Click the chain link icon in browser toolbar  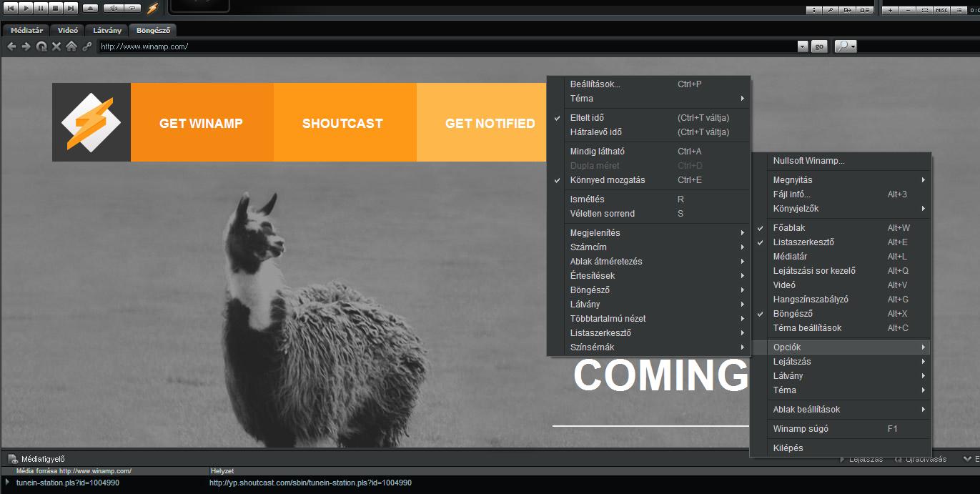pyautogui.click(x=87, y=46)
